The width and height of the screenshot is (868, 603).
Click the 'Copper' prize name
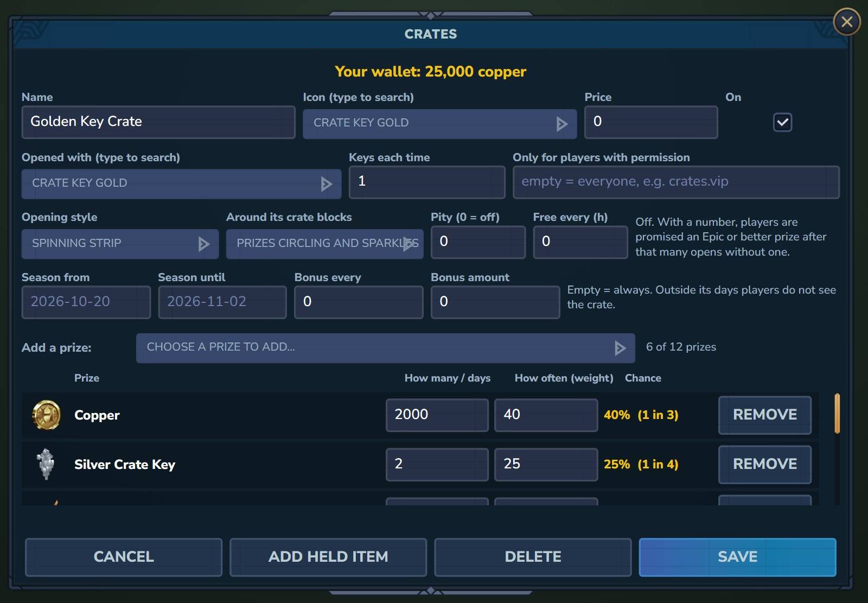click(x=97, y=415)
